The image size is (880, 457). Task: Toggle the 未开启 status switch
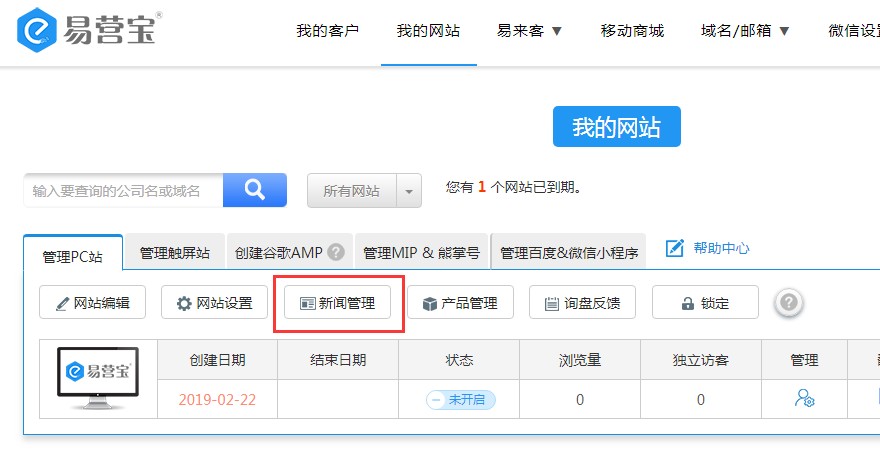[x=460, y=399]
